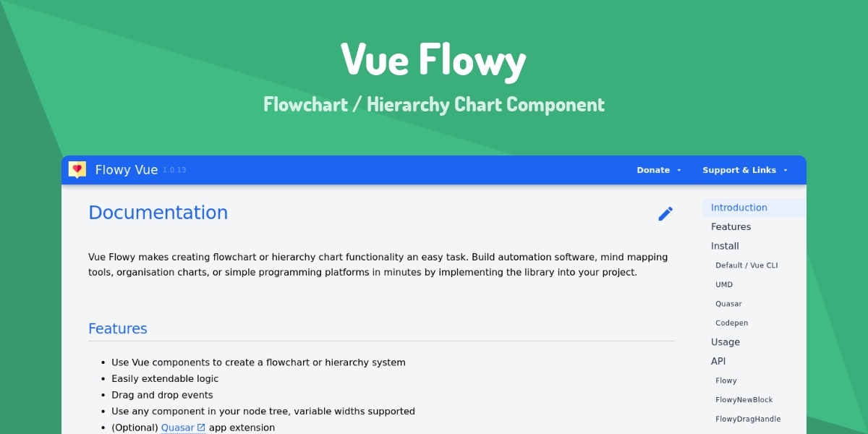Click the external link icon next to Quasar
This screenshot has height=434, width=868.
click(201, 427)
